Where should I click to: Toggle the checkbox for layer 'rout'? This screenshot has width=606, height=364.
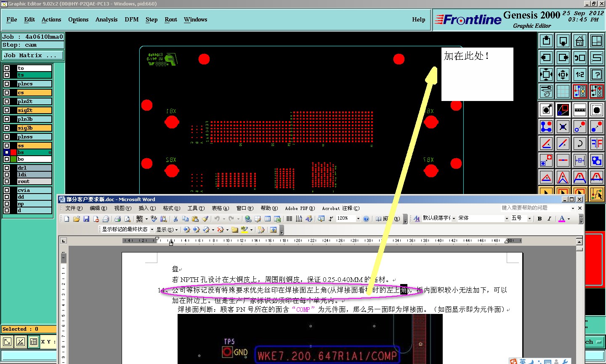coord(7,181)
